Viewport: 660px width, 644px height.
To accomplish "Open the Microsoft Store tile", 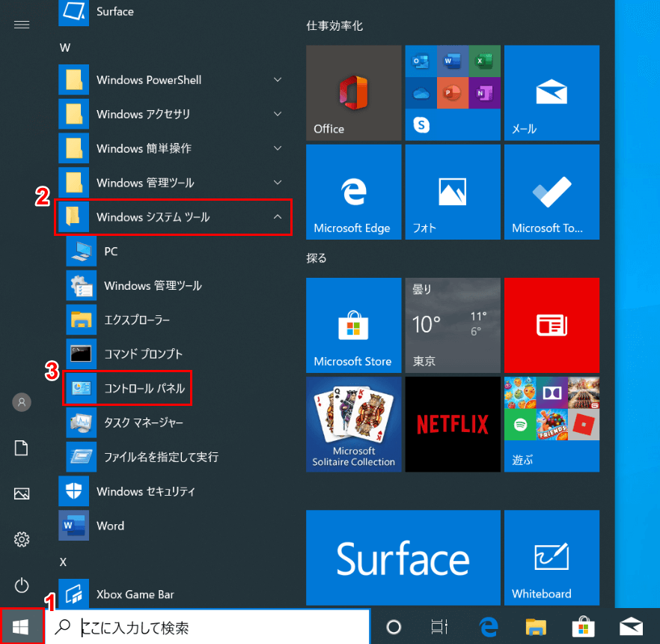I will click(x=353, y=326).
